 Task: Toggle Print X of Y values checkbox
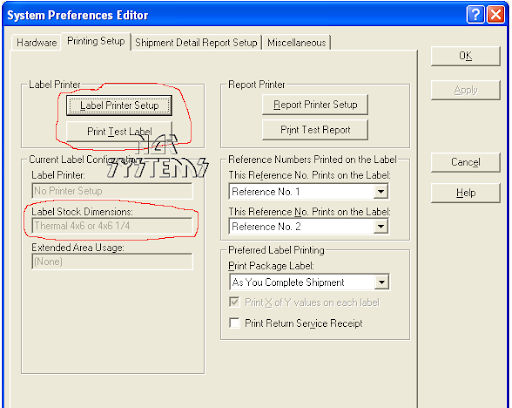234,302
